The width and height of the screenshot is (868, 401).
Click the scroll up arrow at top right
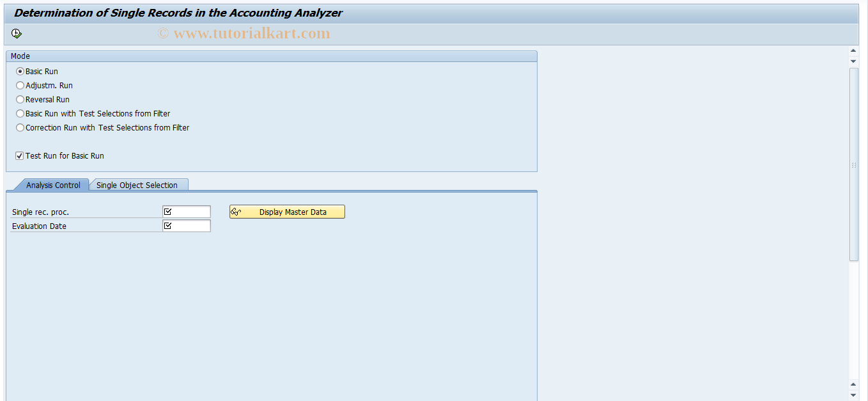pos(853,51)
